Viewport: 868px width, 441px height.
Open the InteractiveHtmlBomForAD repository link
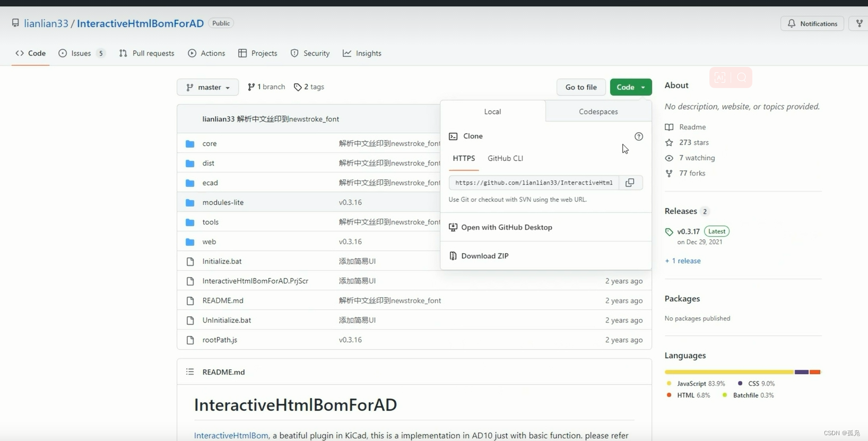140,23
